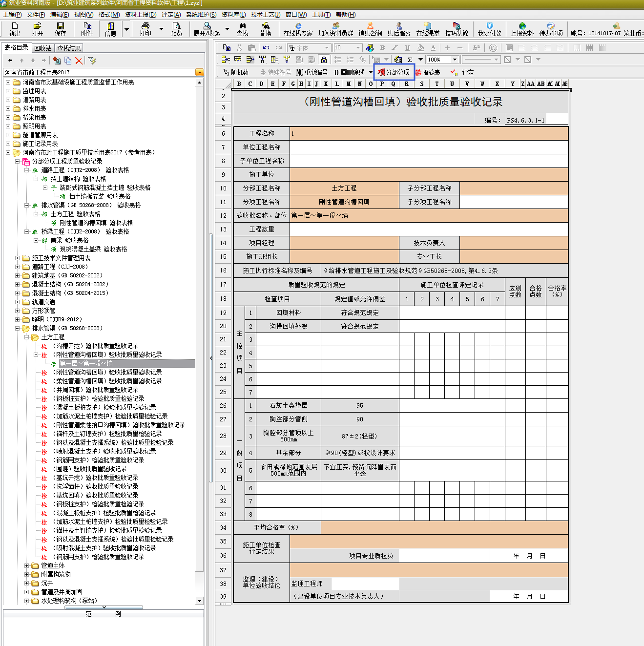The height and width of the screenshot is (646, 644).
Task: Click the sum Σ formula icon
Action: [410, 60]
